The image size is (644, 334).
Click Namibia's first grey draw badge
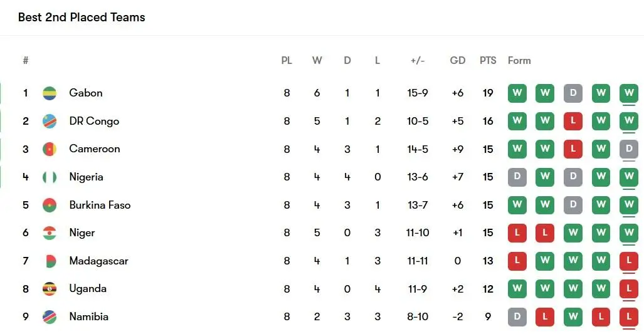click(x=517, y=317)
